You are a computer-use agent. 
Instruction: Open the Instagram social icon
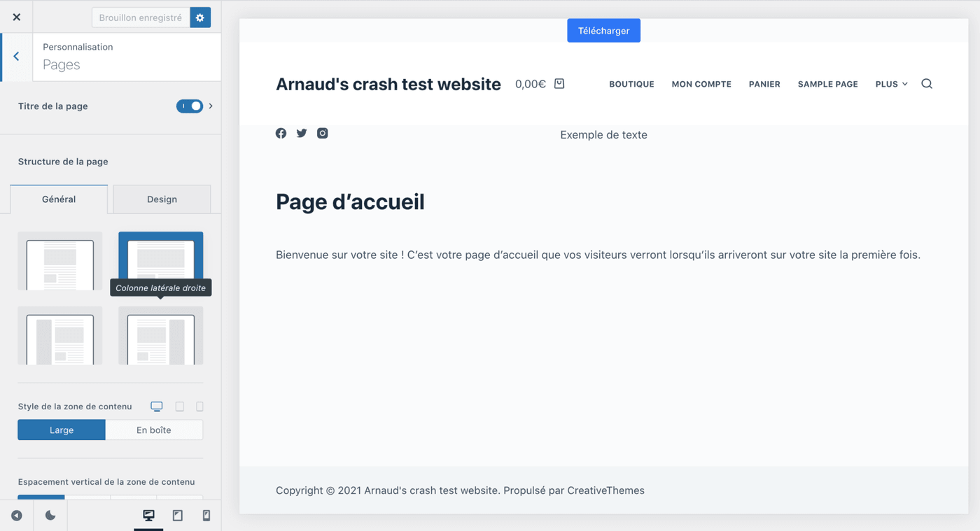click(322, 133)
